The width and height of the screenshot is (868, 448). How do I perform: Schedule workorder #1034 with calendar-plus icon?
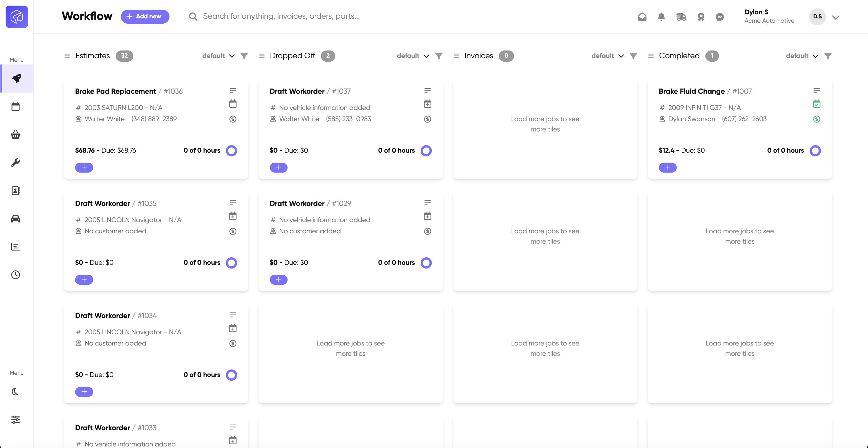[x=233, y=328]
